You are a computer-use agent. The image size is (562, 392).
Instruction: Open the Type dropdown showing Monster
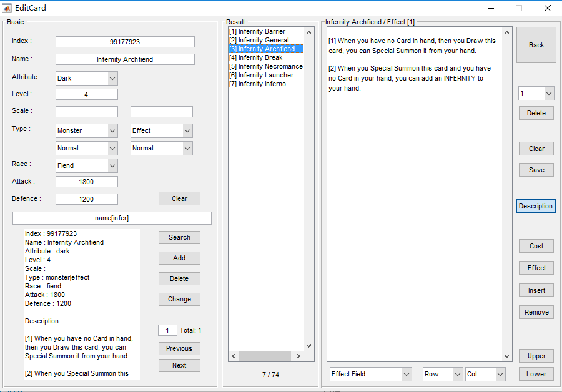coord(87,131)
